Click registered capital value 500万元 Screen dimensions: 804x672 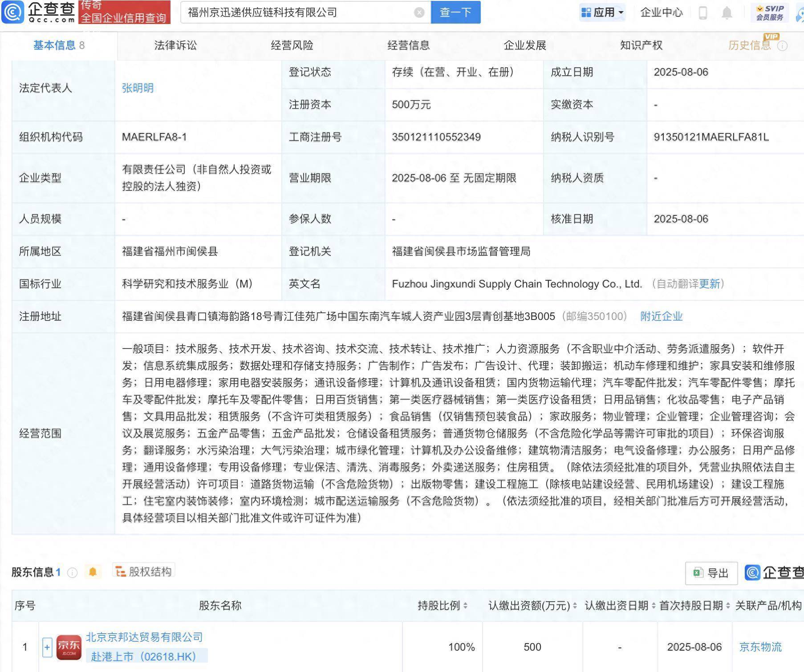click(411, 105)
